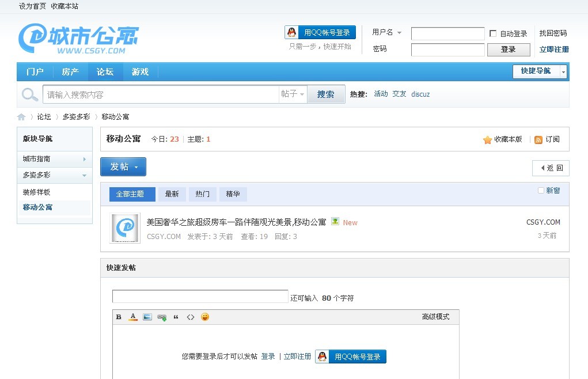Image resolution: width=588 pixels, height=379 pixels.
Task: Open the 发帖 dropdown button
Action: pos(123,167)
